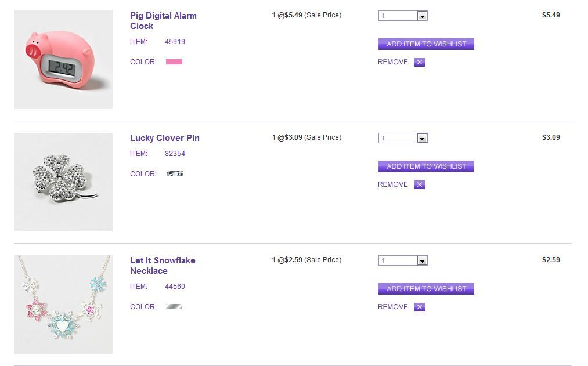Click the silver color swatch for clover pin

174,173
